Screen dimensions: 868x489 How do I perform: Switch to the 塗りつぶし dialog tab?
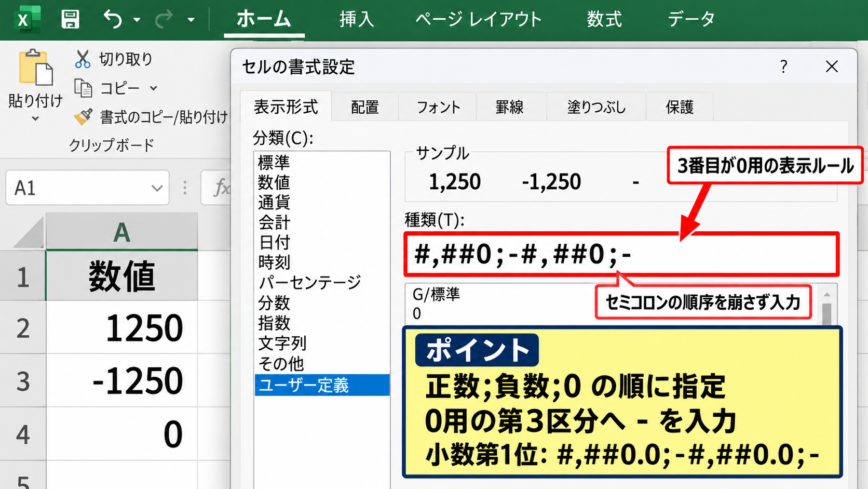click(x=596, y=107)
